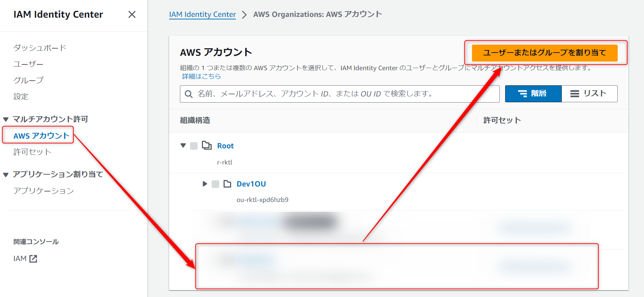Click the r-rktl root ID text
Screen dimensions: 644x297
[x=225, y=162]
